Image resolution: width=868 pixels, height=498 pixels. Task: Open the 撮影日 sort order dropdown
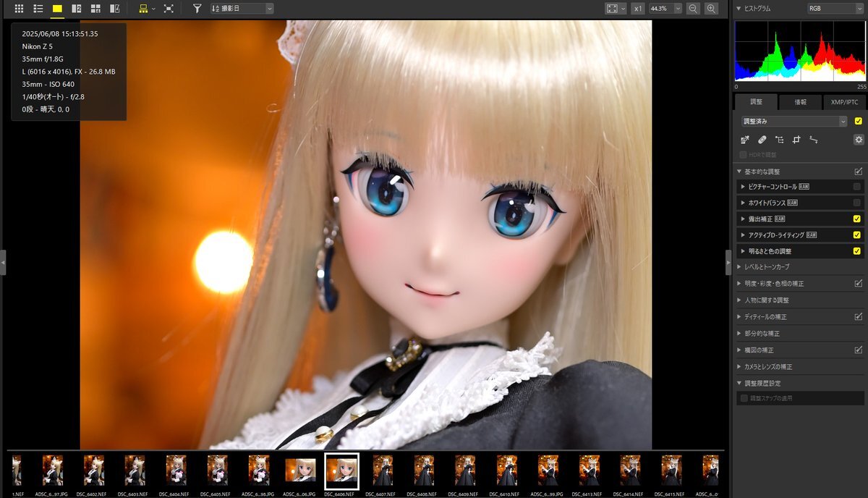pos(242,9)
